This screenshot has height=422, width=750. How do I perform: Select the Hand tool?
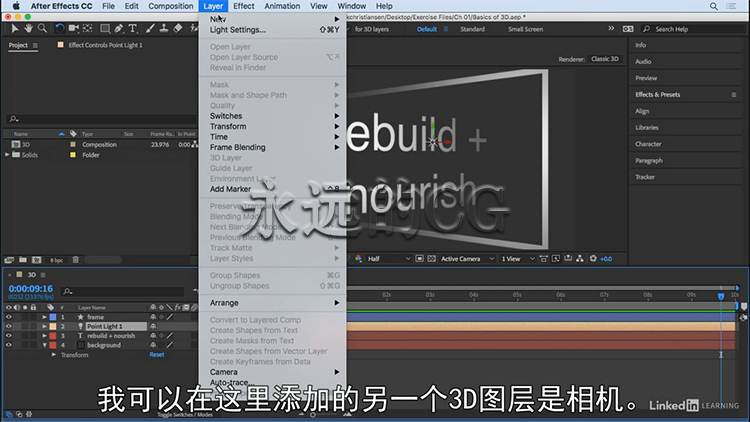[28, 29]
